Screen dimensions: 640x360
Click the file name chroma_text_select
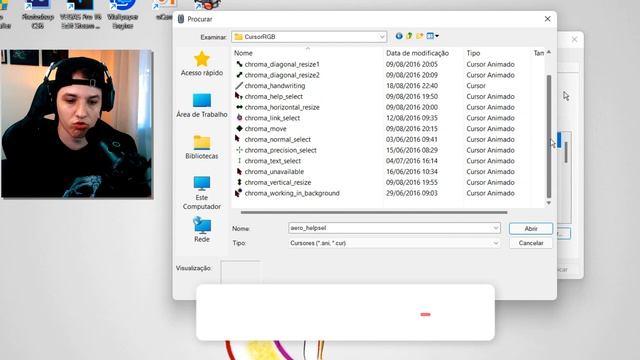coord(273,161)
